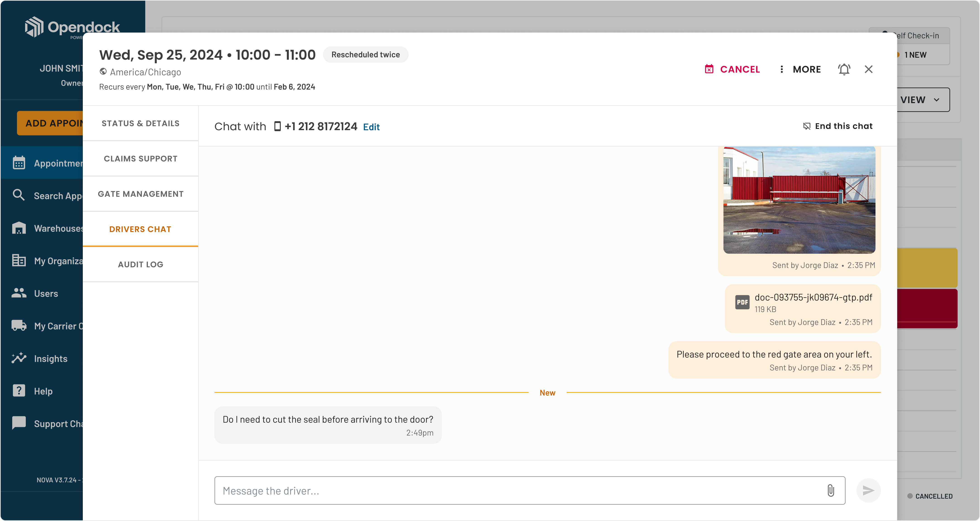Viewport: 980px width, 521px height.
Task: Click End this chat
Action: click(837, 126)
